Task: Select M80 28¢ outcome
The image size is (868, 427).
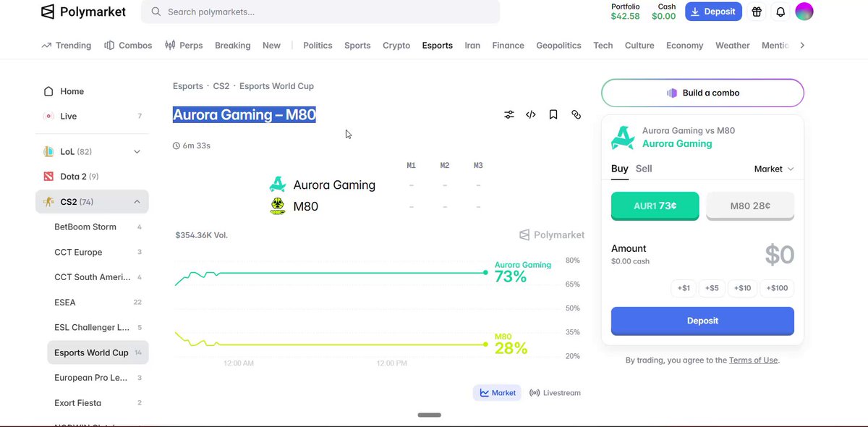Action: 750,206
